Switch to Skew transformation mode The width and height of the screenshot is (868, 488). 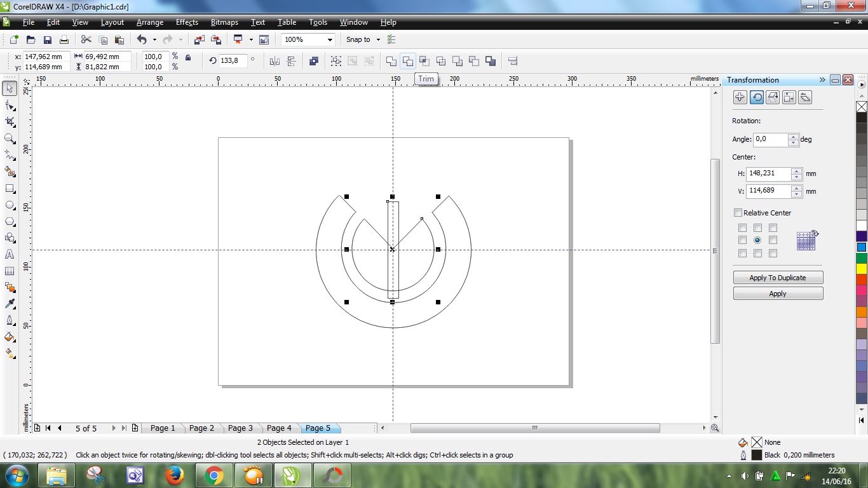tap(805, 97)
